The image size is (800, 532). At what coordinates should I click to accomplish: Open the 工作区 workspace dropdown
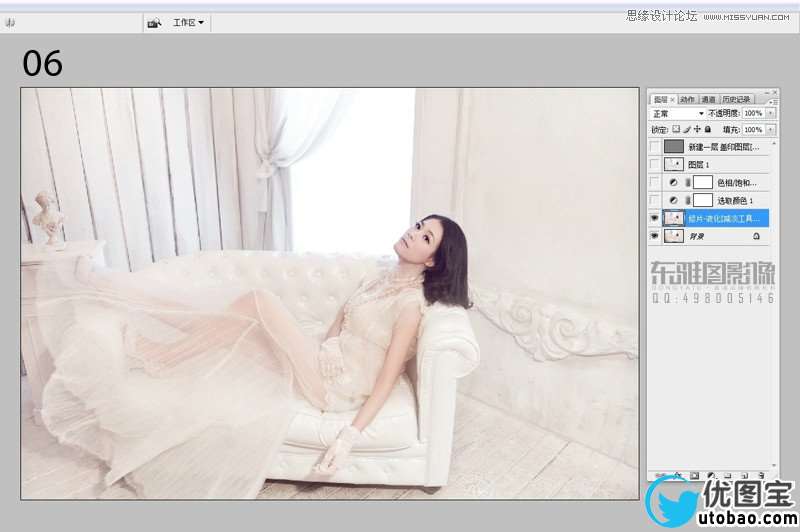tap(188, 23)
